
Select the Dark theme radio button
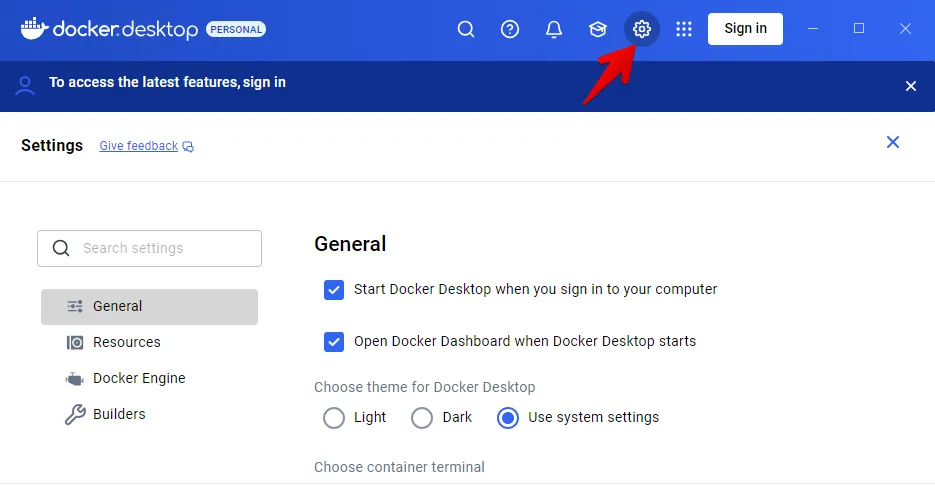422,417
